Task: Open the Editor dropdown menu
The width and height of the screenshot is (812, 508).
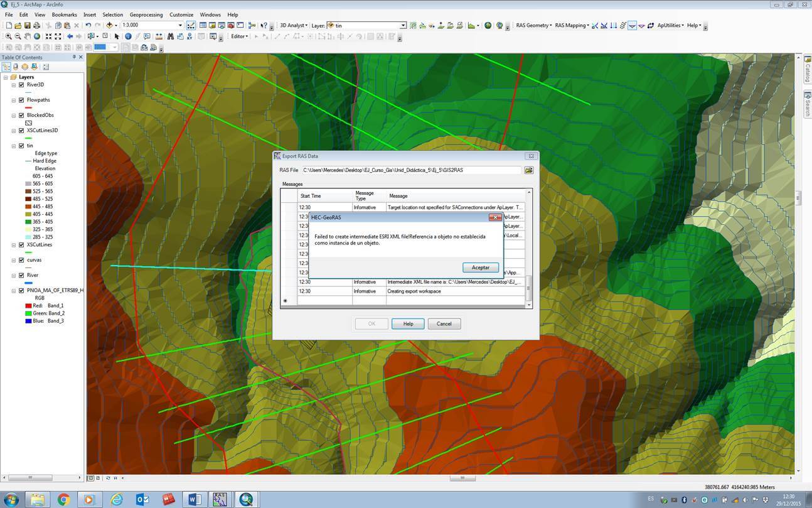Action: 240,36
